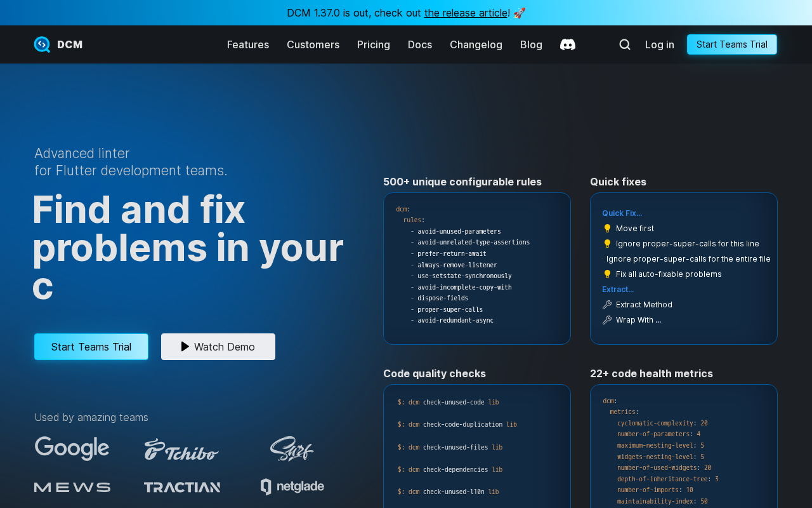Click the cyclomatic-complexity: 20 metric line
Image resolution: width=812 pixels, height=508 pixels.
point(662,423)
